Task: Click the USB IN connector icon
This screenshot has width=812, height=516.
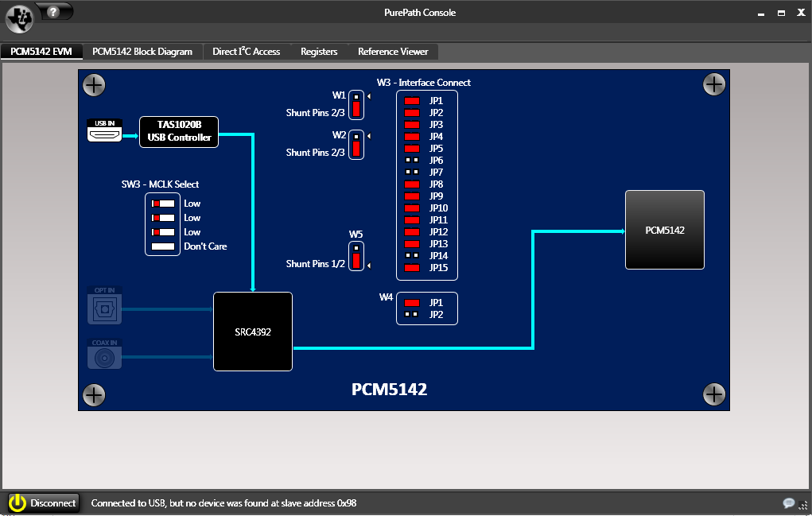Action: [105, 130]
